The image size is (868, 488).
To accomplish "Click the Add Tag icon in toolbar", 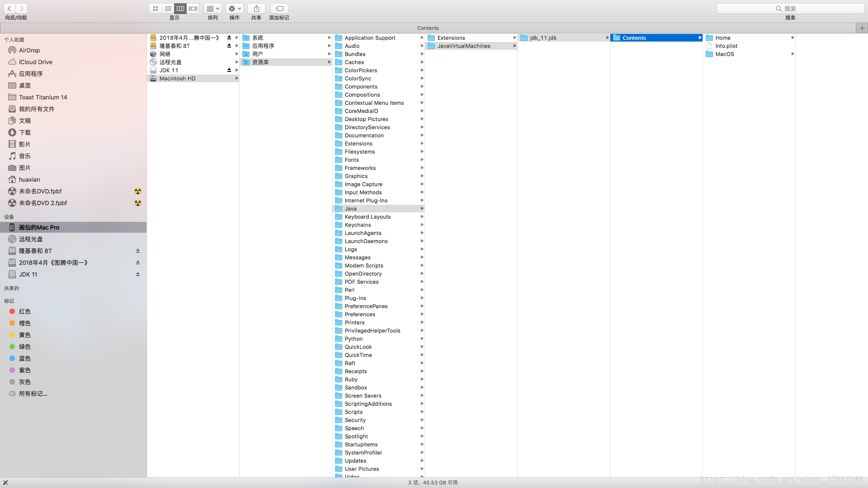I will click(278, 8).
